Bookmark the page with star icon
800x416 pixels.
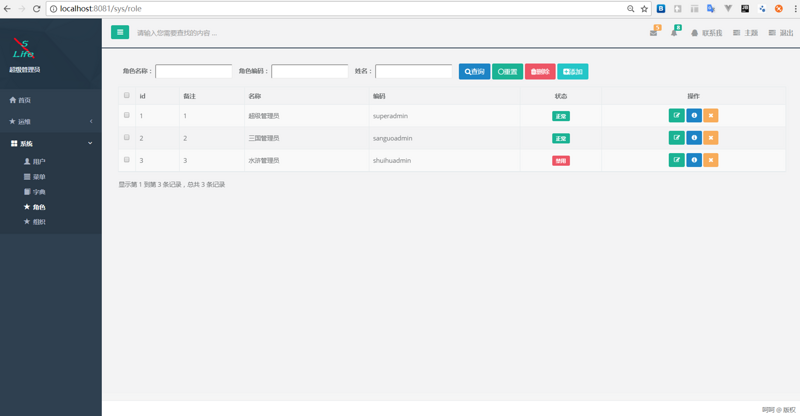(644, 9)
